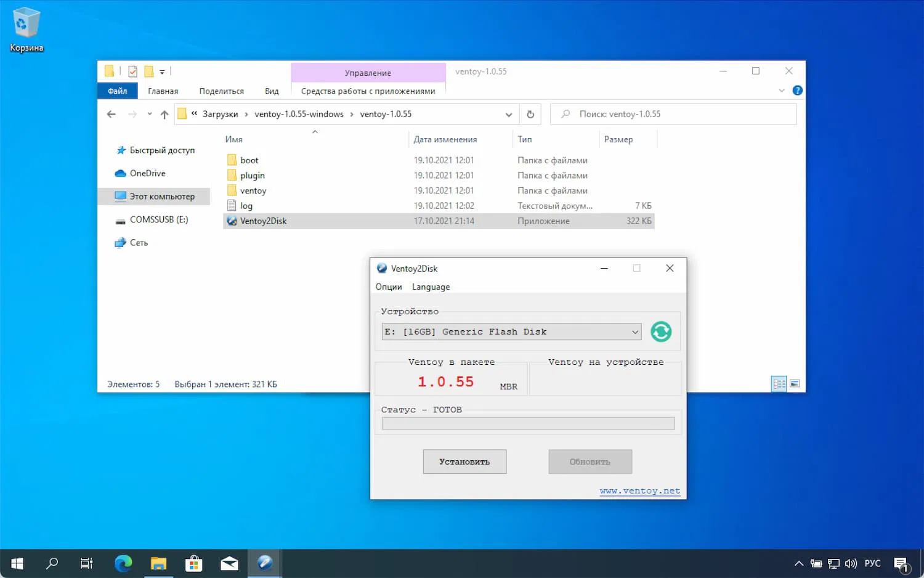Go up one folder level arrow
Image resolution: width=924 pixels, height=578 pixels.
[x=164, y=115]
